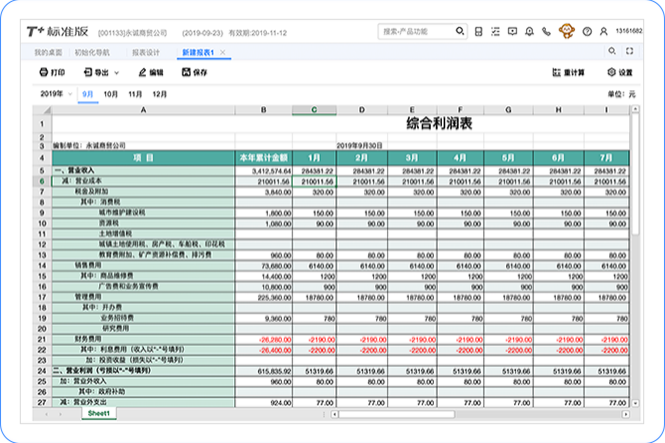Open the 设置 settings gear
665x443 pixels.
(x=620, y=72)
